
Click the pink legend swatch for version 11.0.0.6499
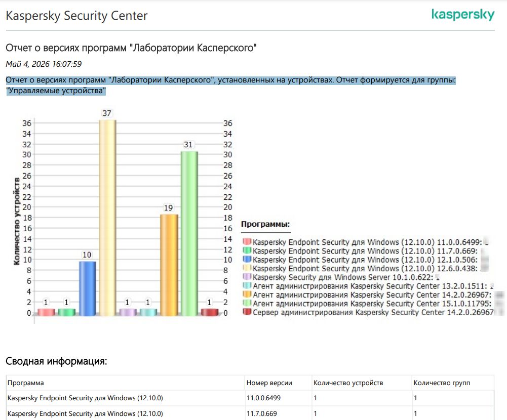pos(247,242)
